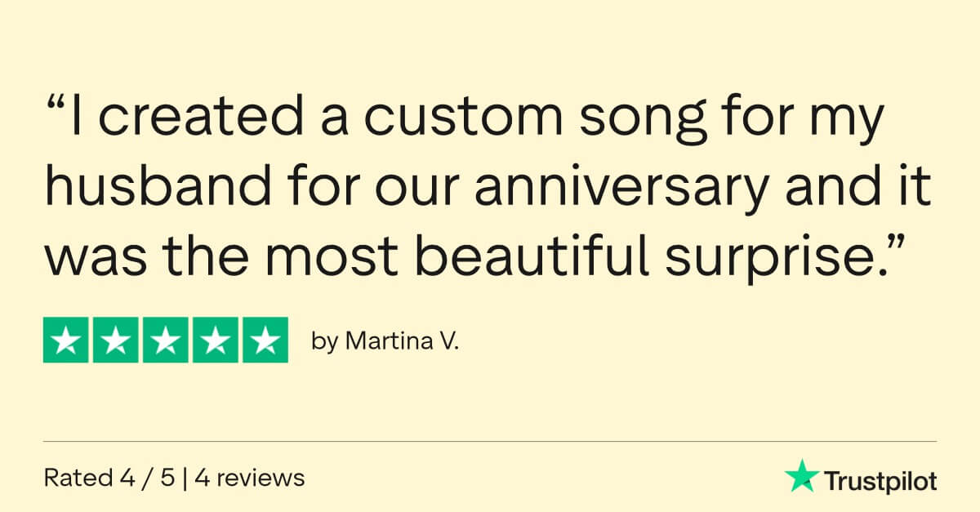The width and height of the screenshot is (980, 512).
Task: Click the first green rating star
Action: (x=66, y=340)
